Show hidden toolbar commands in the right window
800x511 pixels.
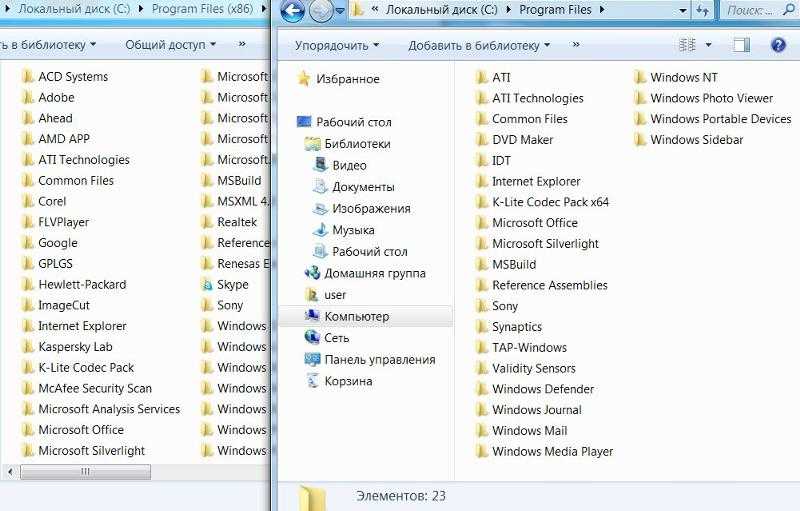click(576, 45)
